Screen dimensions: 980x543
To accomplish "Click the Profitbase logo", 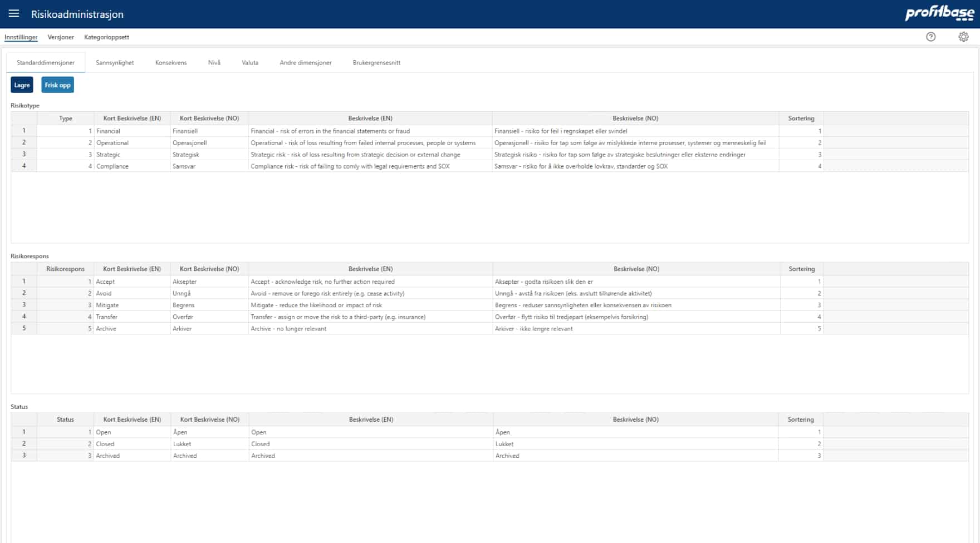I will click(939, 13).
